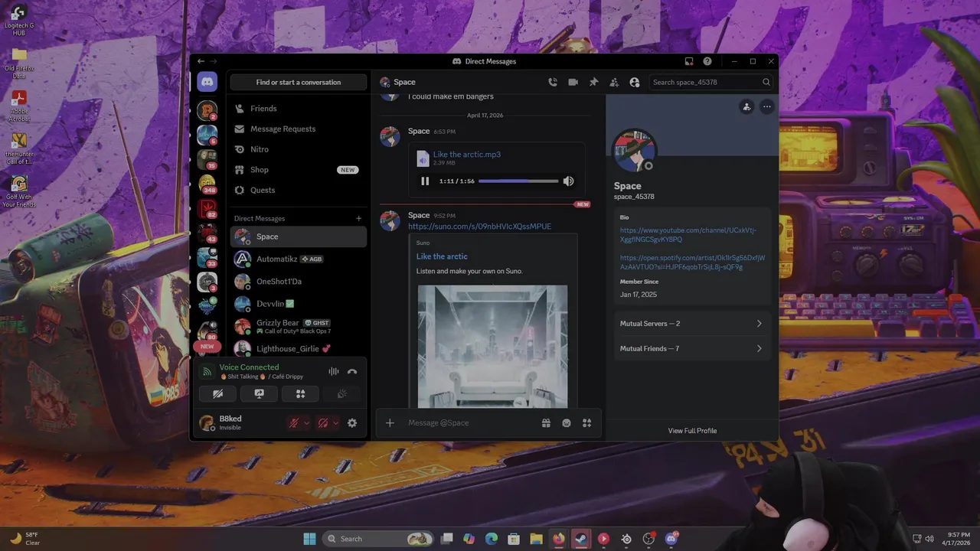Seek in the mp3 progress bar
Image resolution: width=980 pixels, height=551 pixels.
tap(518, 181)
